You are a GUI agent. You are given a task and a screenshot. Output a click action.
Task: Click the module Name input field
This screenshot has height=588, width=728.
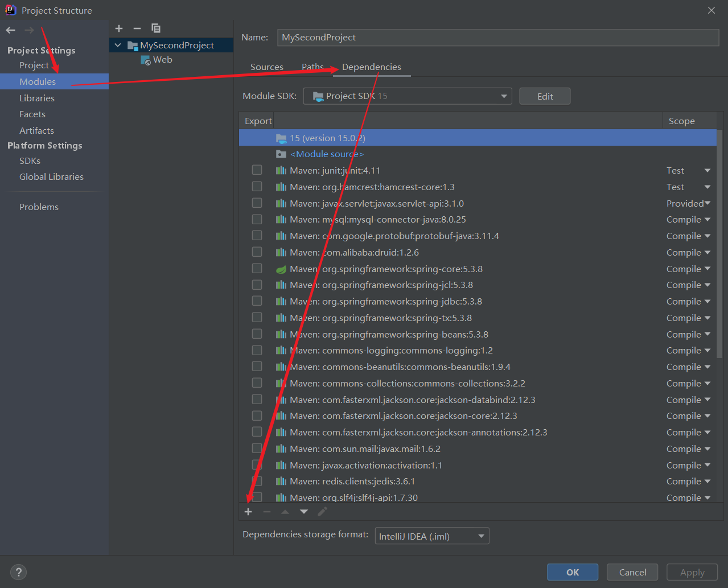[498, 38]
